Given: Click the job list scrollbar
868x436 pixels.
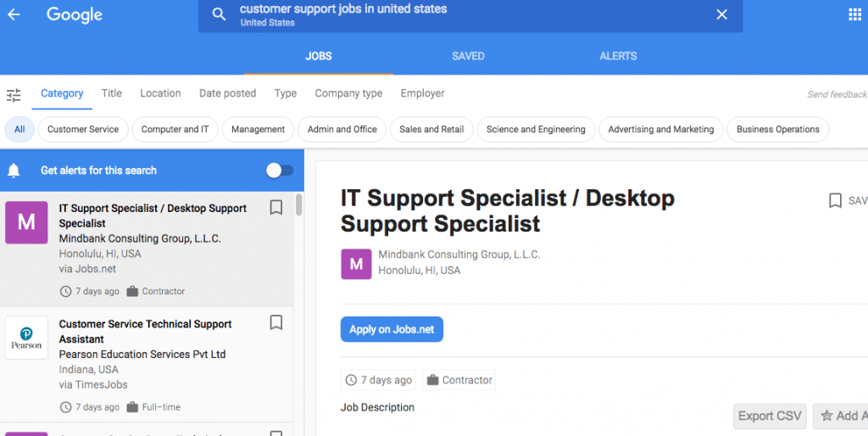Looking at the screenshot, I should [299, 204].
